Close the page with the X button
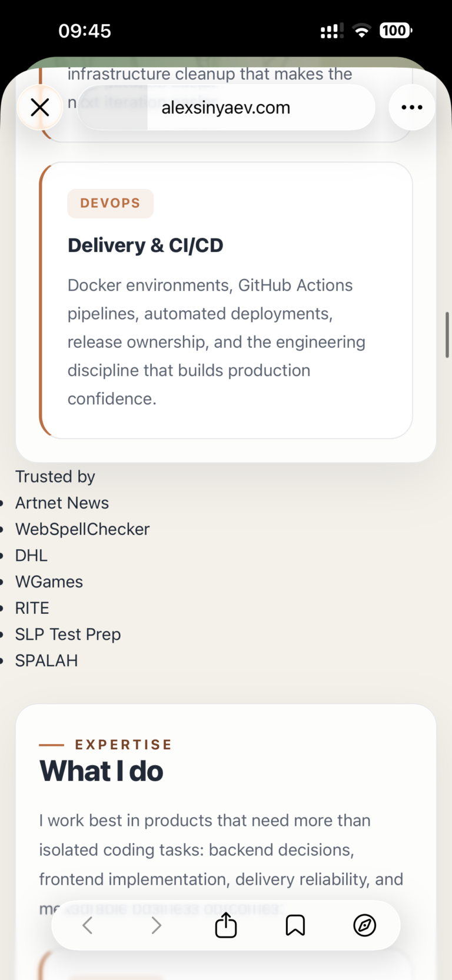This screenshot has height=980, width=452. pos(40,107)
